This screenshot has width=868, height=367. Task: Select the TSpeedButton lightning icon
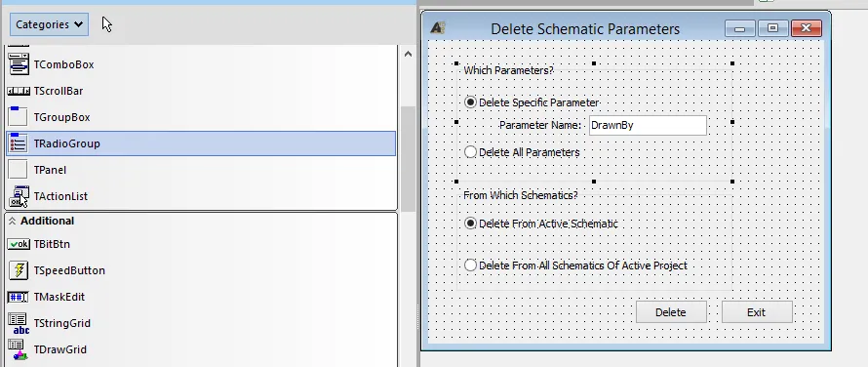pyautogui.click(x=19, y=270)
